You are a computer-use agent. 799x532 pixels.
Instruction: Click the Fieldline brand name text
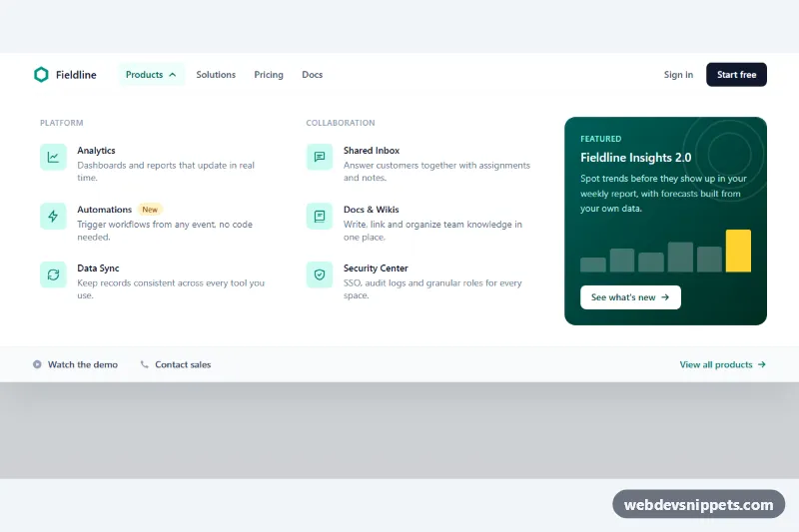click(76, 75)
